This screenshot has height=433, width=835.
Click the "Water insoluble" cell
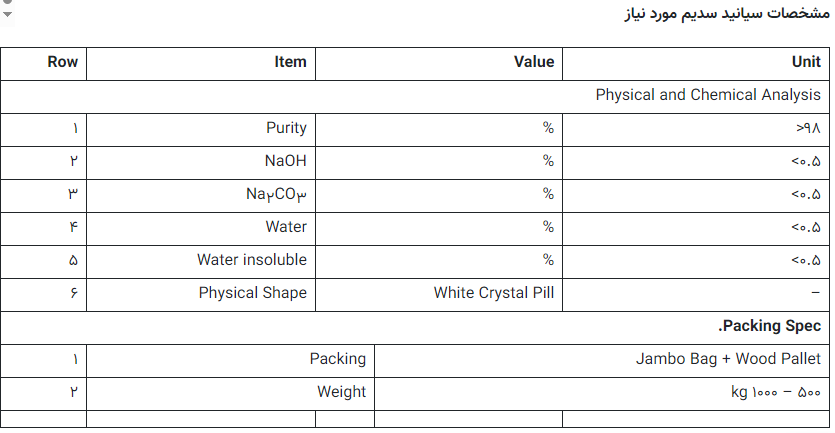click(x=252, y=260)
